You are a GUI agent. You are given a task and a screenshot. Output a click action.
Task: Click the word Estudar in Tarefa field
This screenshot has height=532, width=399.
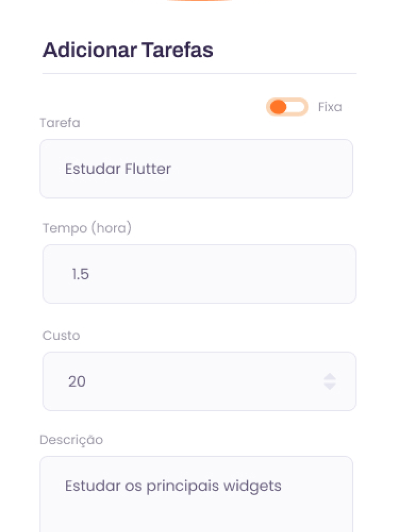[93, 169]
